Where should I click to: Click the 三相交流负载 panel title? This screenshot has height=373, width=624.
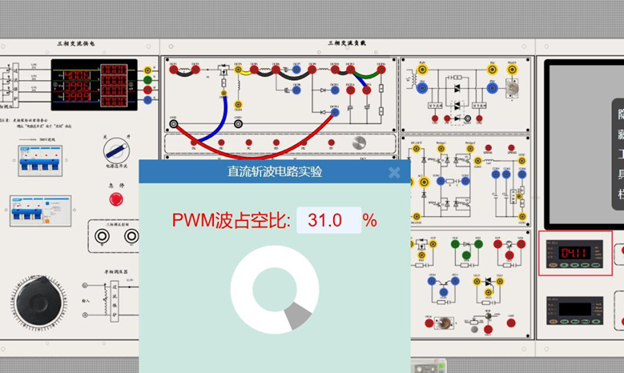pos(347,43)
